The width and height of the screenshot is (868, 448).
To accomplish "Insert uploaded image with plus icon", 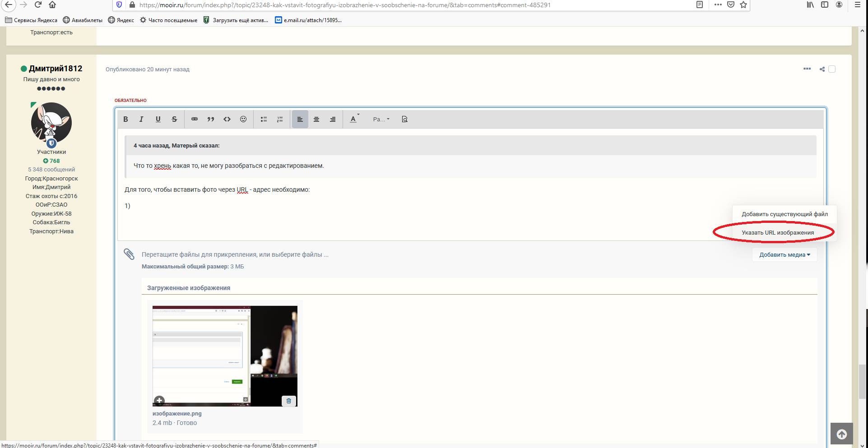I will (159, 401).
